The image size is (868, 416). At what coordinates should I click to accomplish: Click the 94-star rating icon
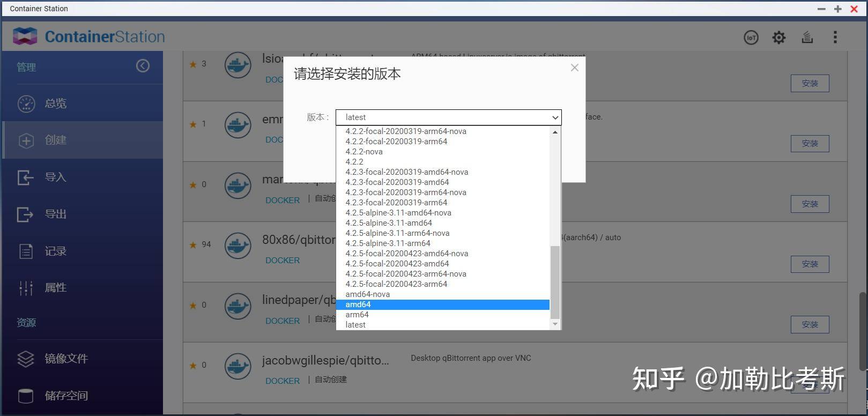click(x=193, y=245)
